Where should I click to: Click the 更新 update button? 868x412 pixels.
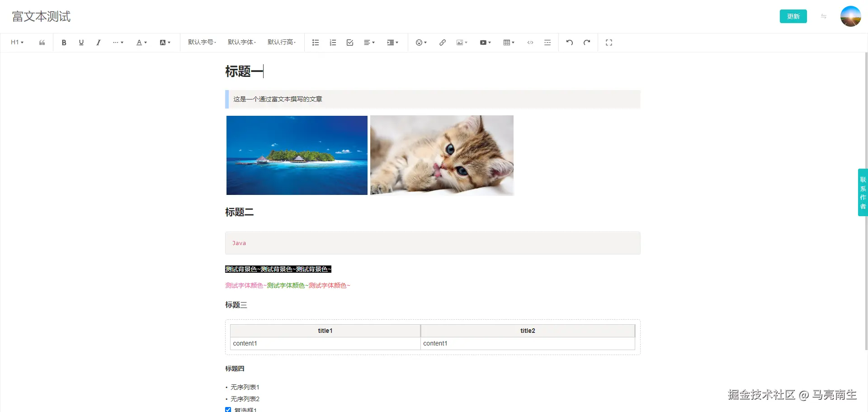pyautogui.click(x=793, y=16)
